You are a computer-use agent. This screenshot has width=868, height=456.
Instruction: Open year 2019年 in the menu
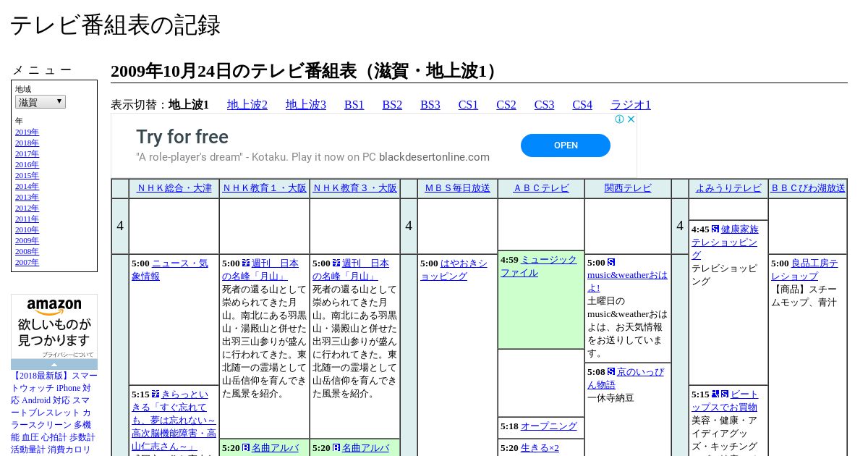[27, 132]
